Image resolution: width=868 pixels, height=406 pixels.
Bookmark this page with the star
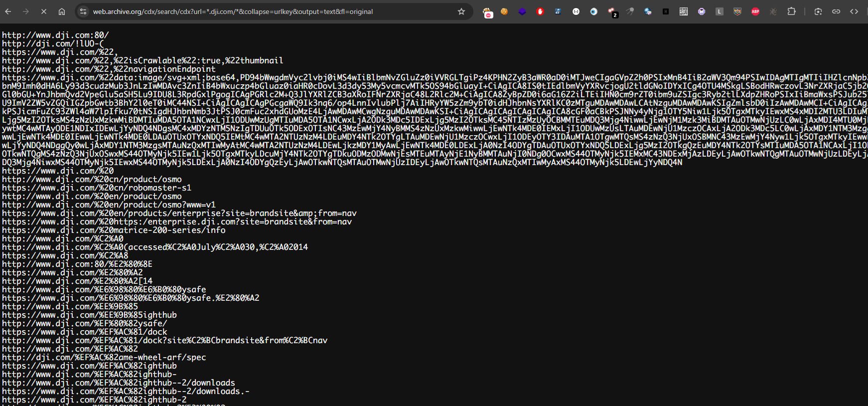coord(461,11)
